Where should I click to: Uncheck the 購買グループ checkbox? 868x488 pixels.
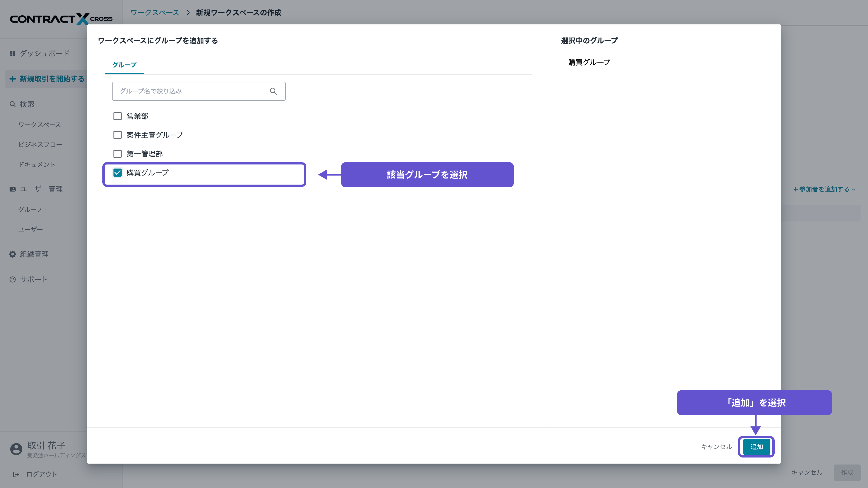(x=117, y=173)
